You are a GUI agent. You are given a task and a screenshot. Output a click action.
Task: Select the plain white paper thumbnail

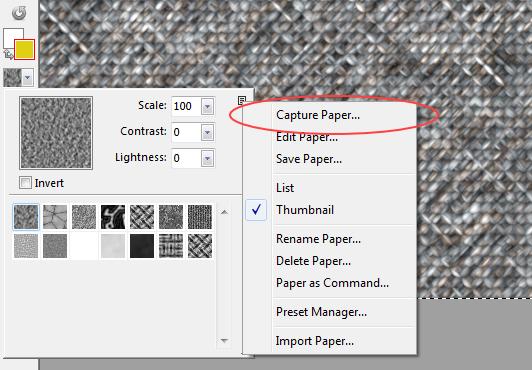pos(84,246)
